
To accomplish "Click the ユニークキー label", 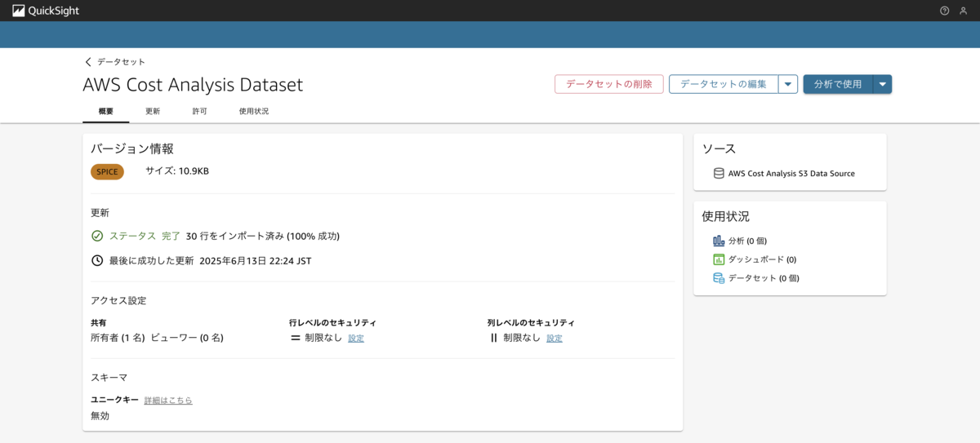I will click(x=114, y=401).
